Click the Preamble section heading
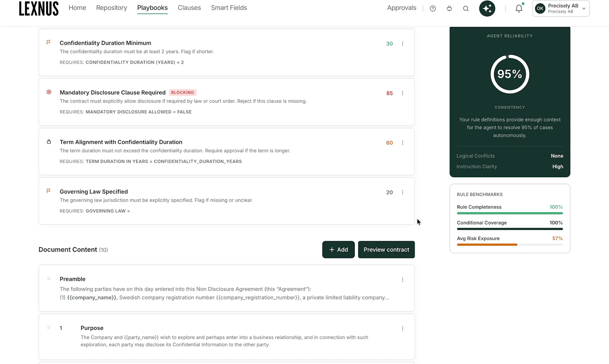This screenshot has width=609, height=364. 73,279
